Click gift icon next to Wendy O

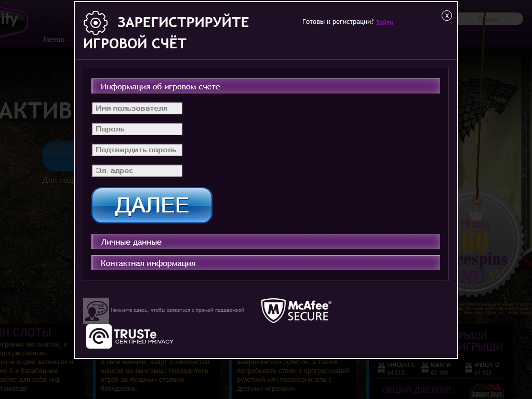(x=468, y=368)
